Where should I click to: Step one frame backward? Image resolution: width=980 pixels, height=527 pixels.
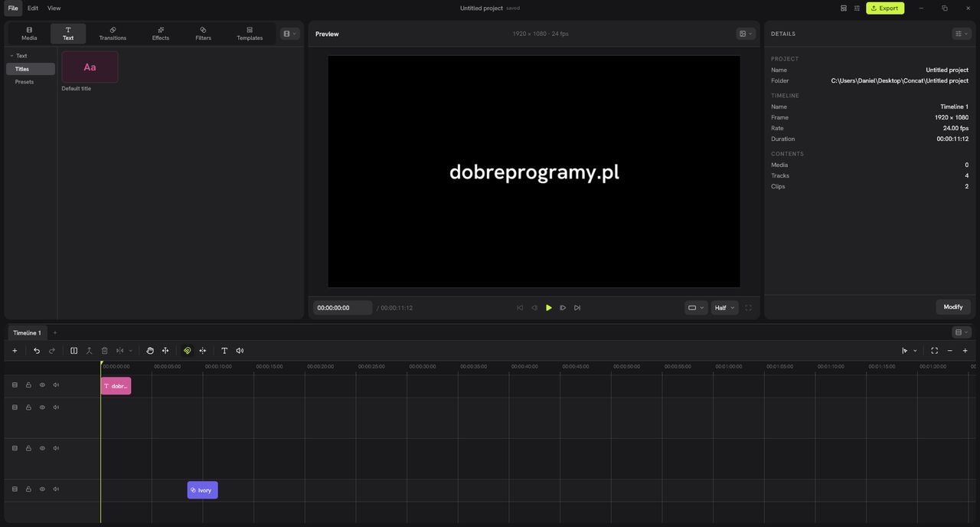tap(534, 308)
